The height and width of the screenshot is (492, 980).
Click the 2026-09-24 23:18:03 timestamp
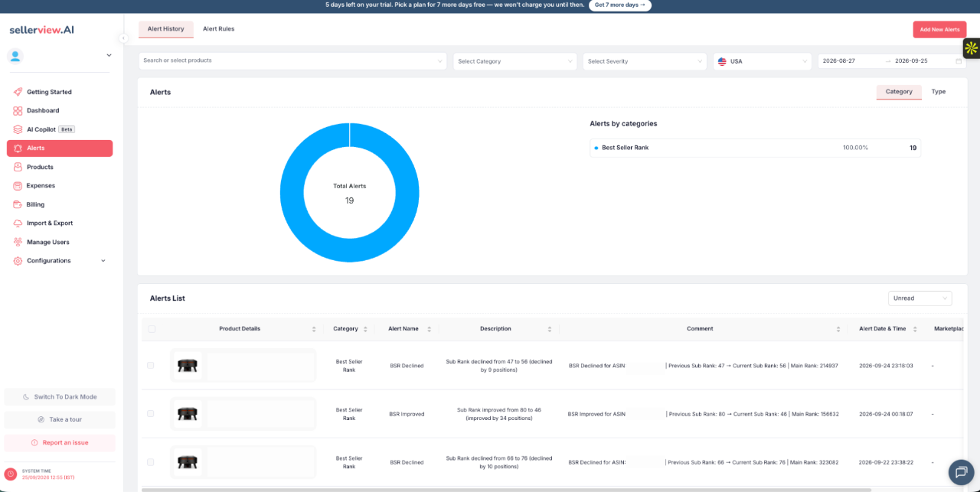click(886, 366)
